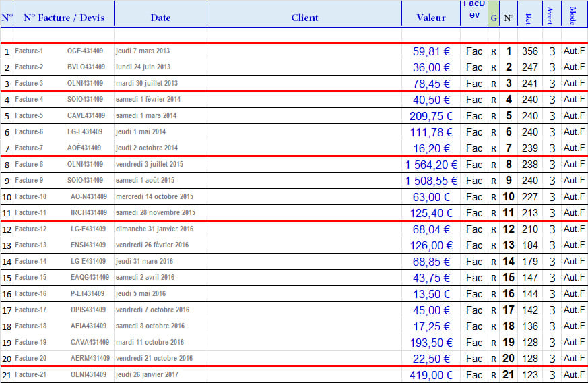
Task: Click the Ret column header
Action: (529, 18)
